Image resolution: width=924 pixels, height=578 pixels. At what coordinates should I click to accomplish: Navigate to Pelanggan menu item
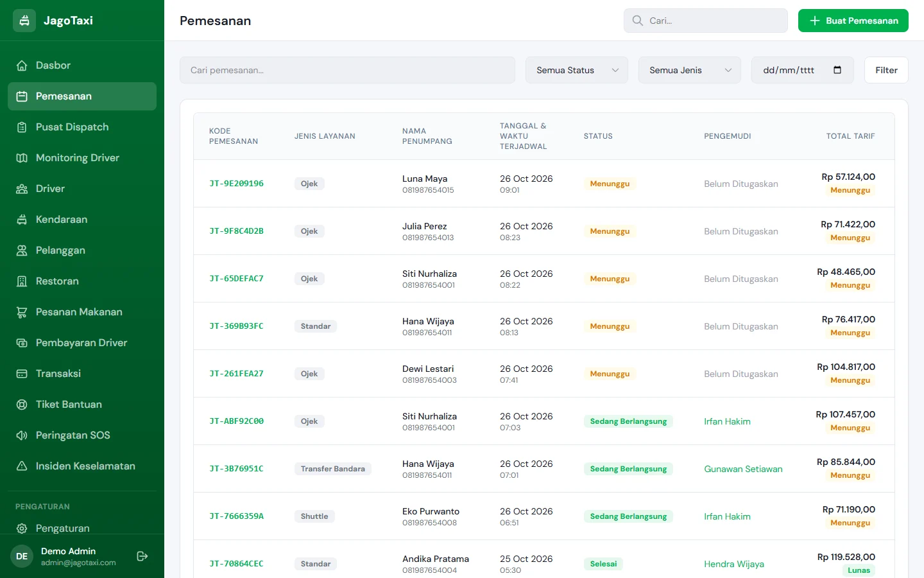82,250
